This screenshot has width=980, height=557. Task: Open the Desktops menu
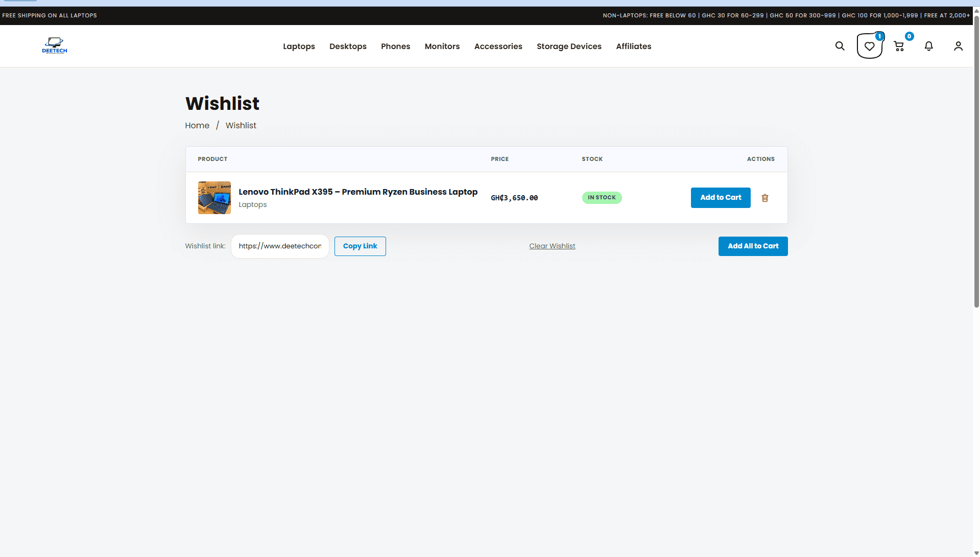tap(348, 46)
